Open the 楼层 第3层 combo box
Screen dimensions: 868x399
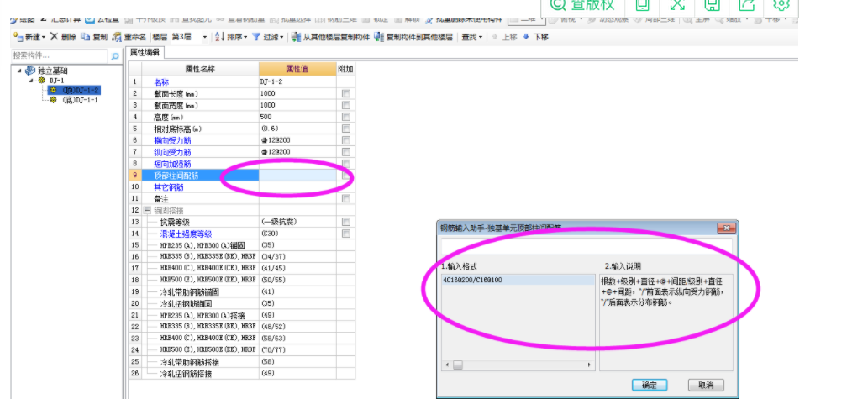(205, 37)
